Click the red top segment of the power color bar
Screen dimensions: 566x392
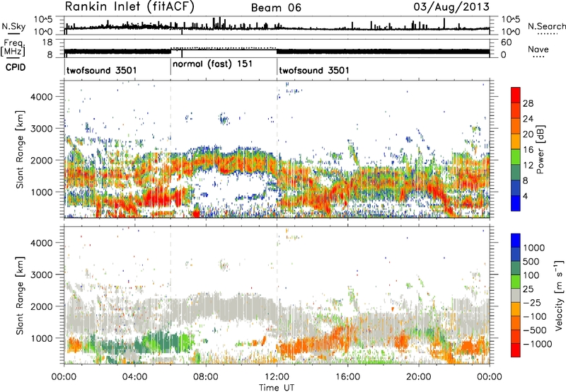[x=516, y=96]
